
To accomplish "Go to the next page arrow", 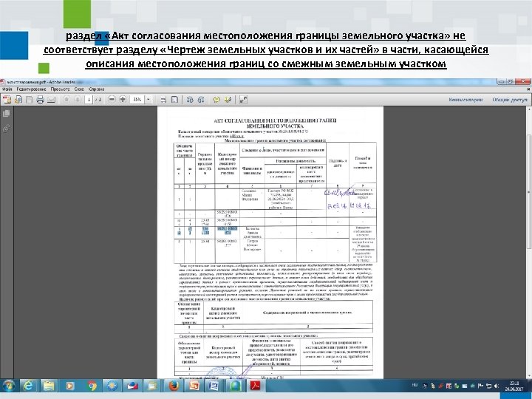I will coord(78,100).
